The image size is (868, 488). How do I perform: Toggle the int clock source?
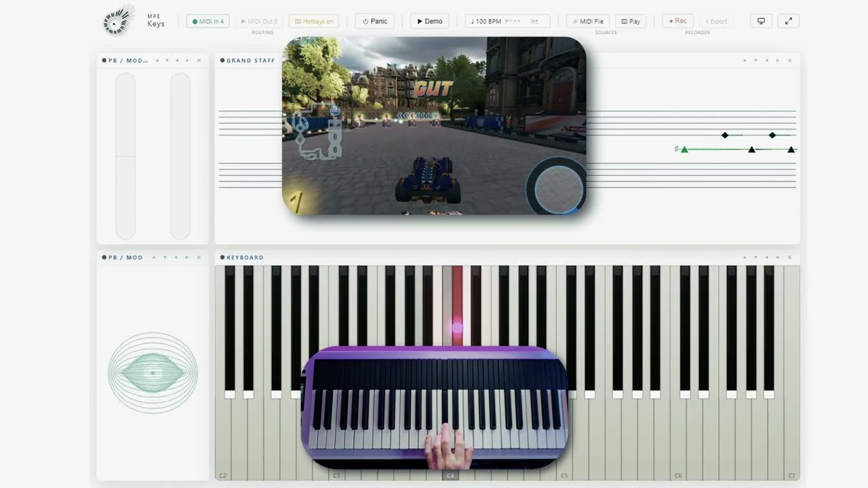pyautogui.click(x=534, y=21)
